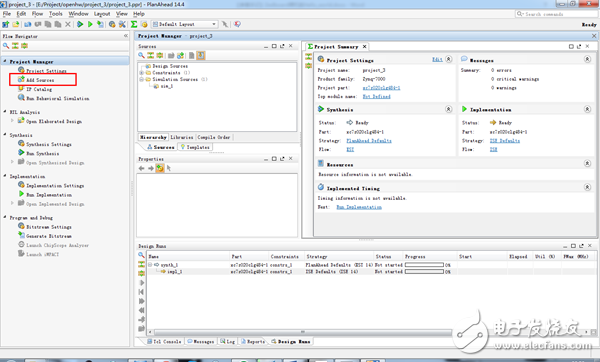Click collapse-all icon in Flow Navigator toolbar
Screen dimensions: 600x362
point(15,46)
